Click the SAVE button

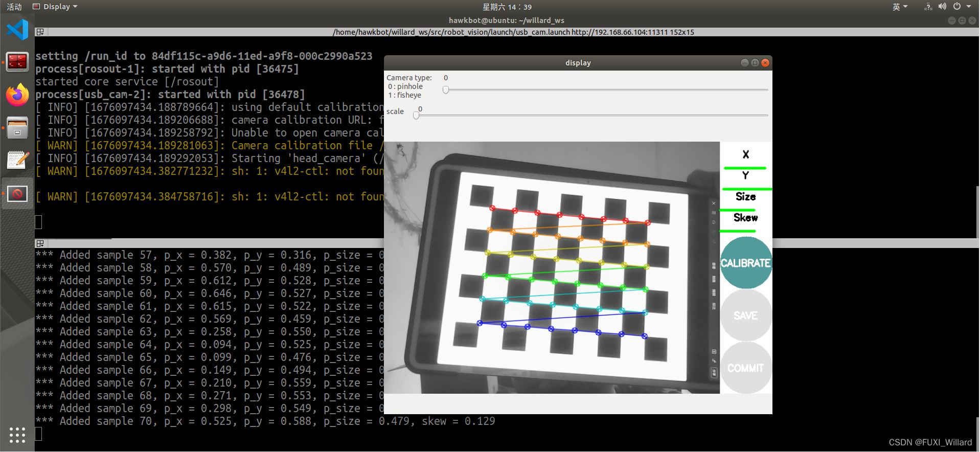click(x=745, y=315)
